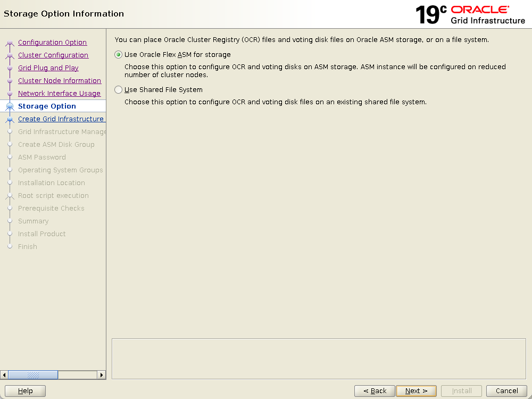Click the Oracle Grid Infrastructure 19c logo
532x399 pixels.
[470, 14]
